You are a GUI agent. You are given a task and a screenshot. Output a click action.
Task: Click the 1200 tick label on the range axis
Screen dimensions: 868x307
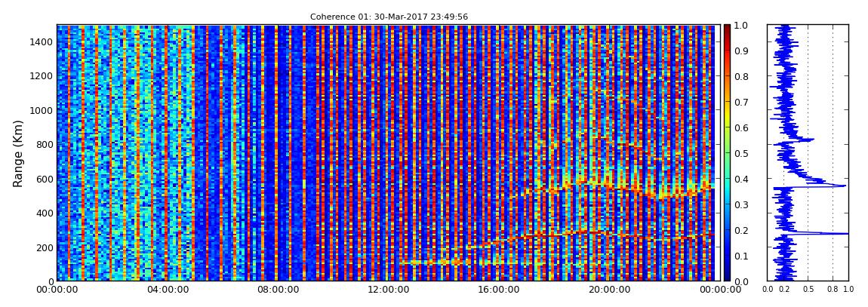click(x=42, y=75)
